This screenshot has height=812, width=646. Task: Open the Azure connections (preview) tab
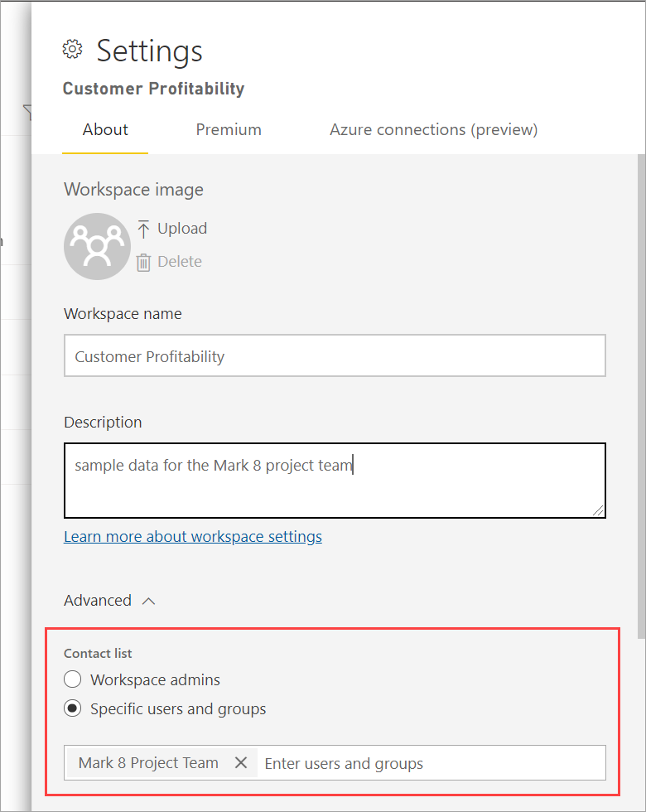click(433, 130)
